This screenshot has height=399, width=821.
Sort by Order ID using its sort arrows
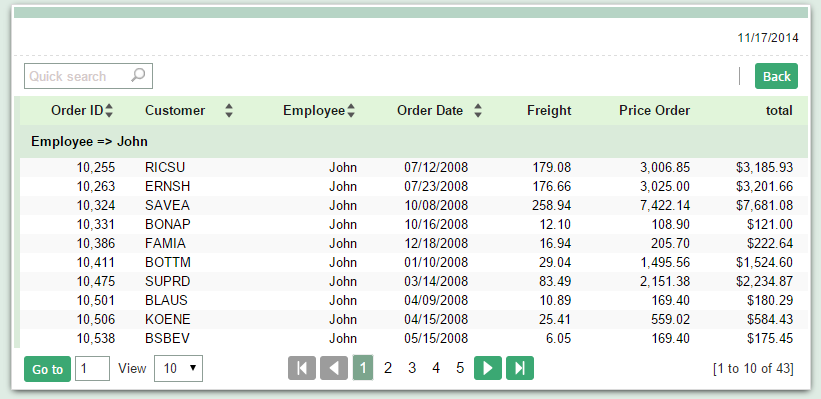tap(109, 110)
